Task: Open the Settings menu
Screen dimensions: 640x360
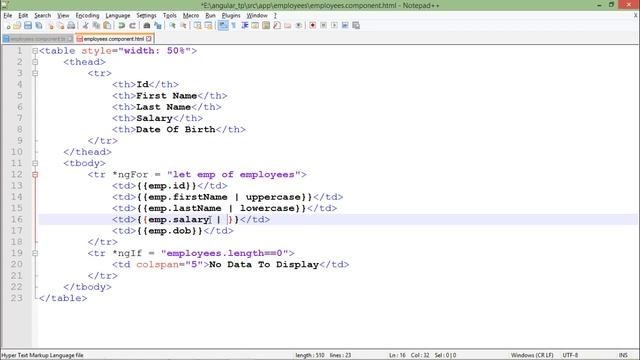Action: point(146,16)
